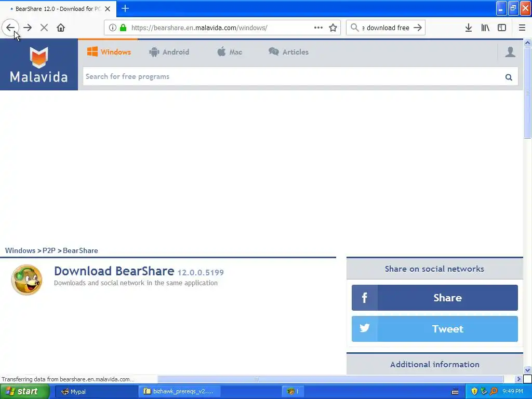Image resolution: width=532 pixels, height=399 pixels.
Task: Click horizontal scrollbar right arrow
Action: click(x=518, y=379)
